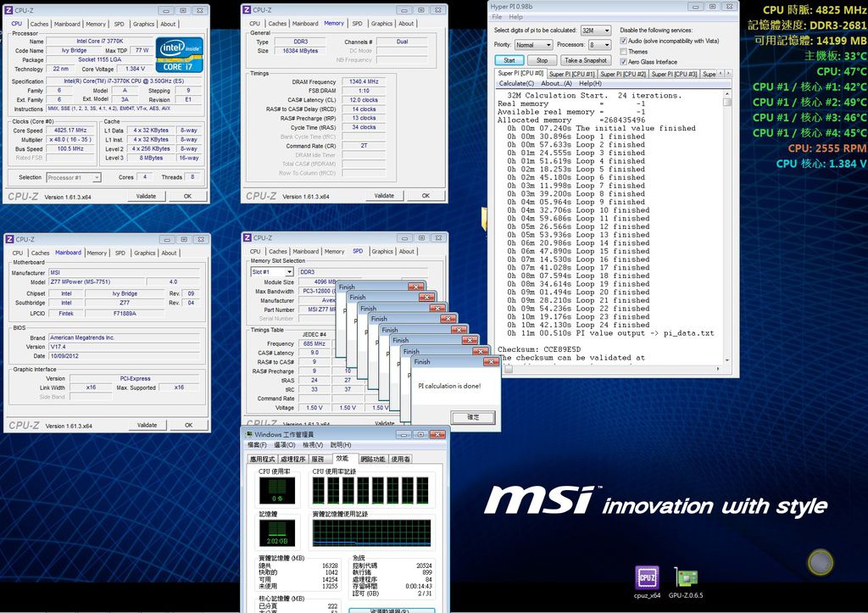The height and width of the screenshot is (613, 868).
Task: Select the About tab in the CPU-Z SPD window
Action: pos(406,252)
